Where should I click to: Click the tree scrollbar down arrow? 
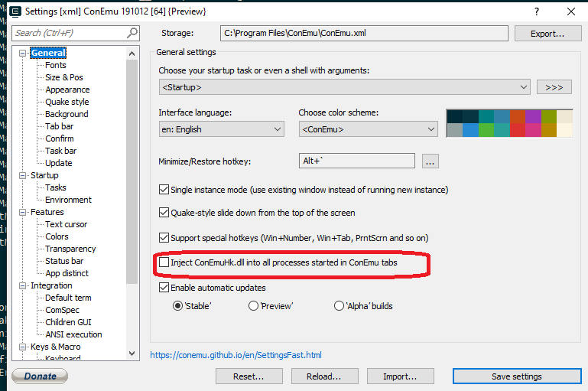132,353
